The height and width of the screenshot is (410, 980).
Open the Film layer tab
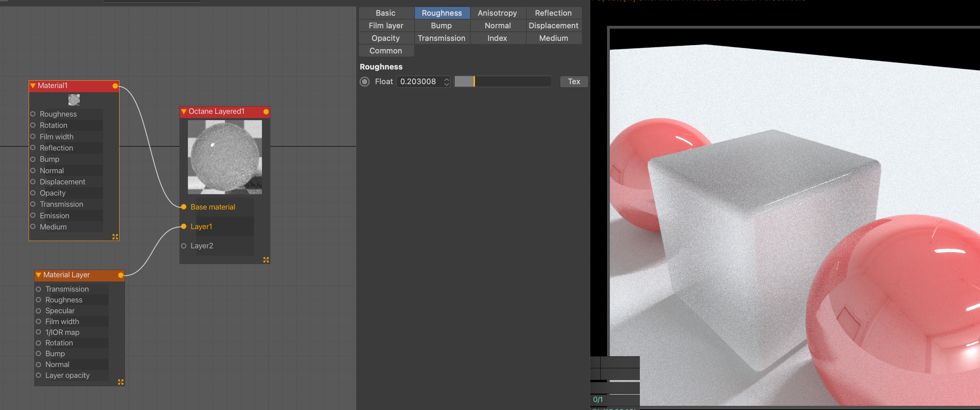[x=386, y=25]
